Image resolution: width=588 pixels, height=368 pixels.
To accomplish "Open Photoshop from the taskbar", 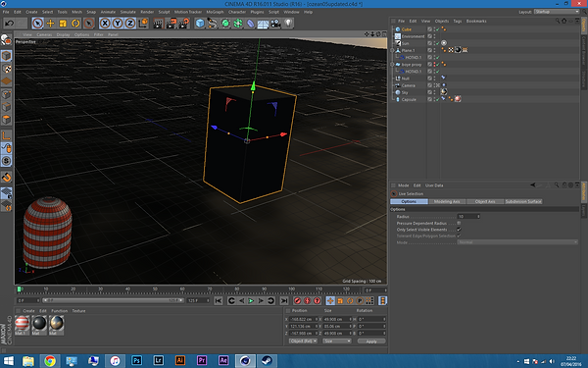I will pos(136,361).
